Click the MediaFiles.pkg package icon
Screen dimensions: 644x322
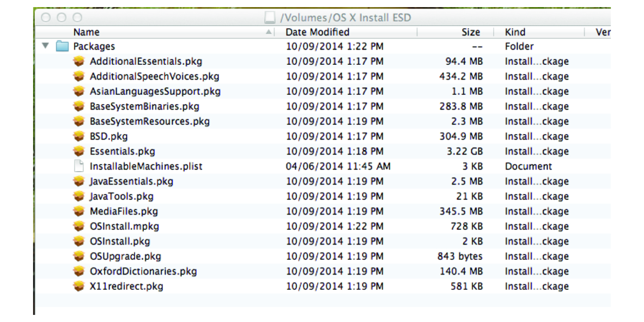[x=79, y=211]
